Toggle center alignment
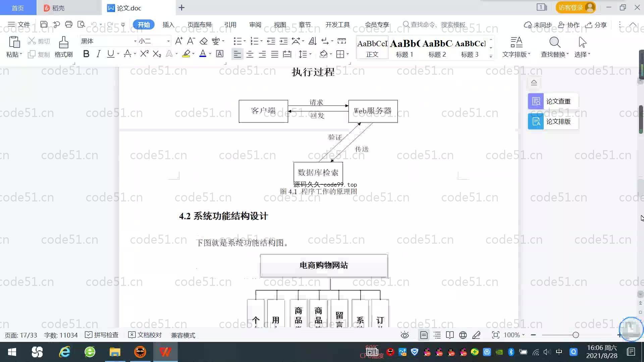644x362 pixels. [250, 54]
